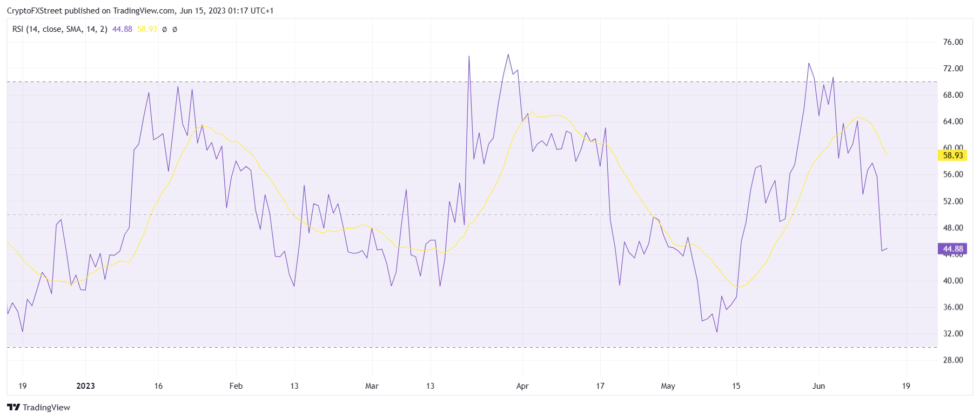Click the Jun label on the time axis
This screenshot has height=419, width=980.
(x=819, y=386)
